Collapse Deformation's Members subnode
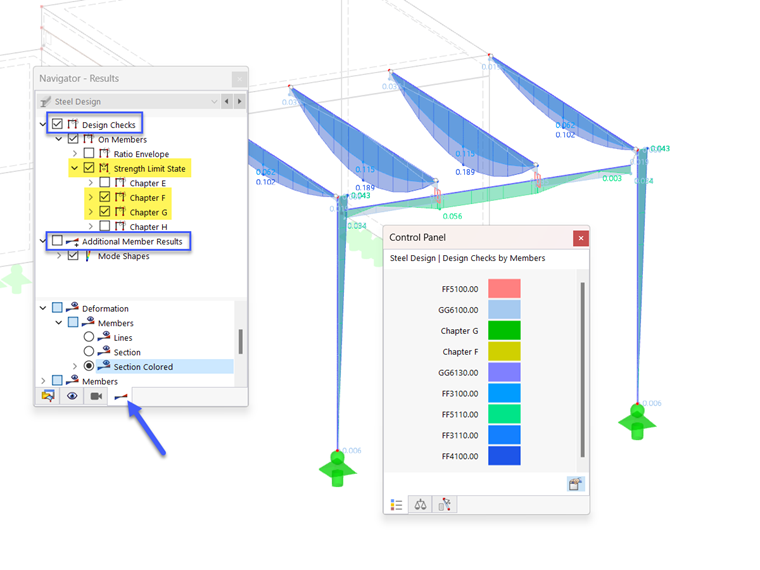Screen dimensions: 760x570 59,322
